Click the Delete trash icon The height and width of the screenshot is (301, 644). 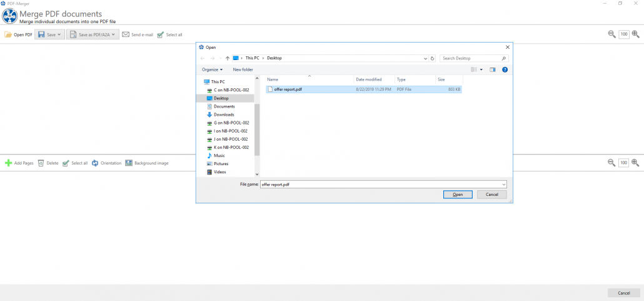click(x=41, y=163)
